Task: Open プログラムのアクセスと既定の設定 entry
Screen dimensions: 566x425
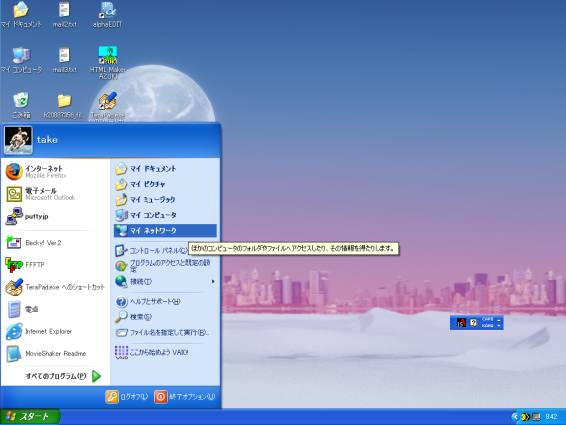Action: [165, 266]
